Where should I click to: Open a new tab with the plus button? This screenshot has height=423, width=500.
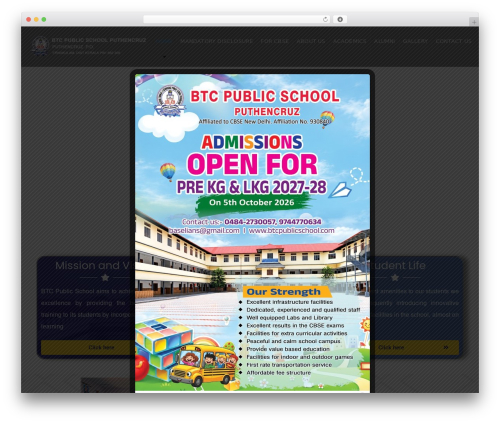474,22
